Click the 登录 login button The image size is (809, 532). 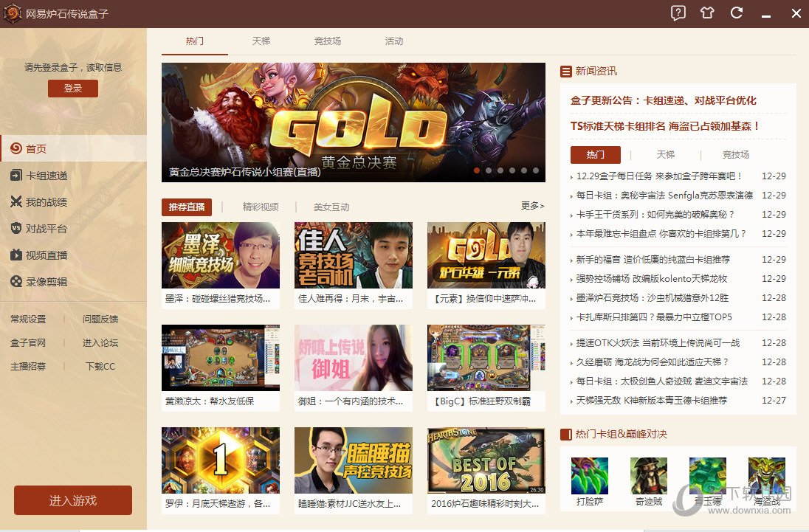tap(72, 87)
